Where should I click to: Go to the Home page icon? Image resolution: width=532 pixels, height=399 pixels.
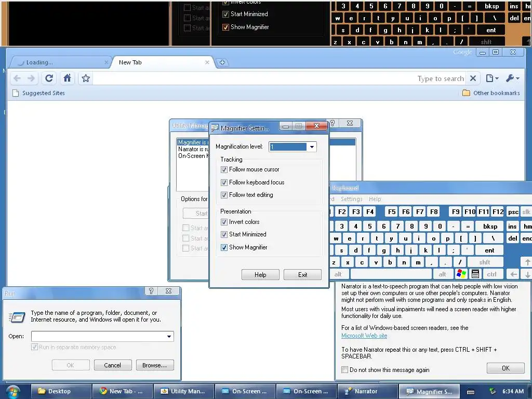tap(67, 78)
